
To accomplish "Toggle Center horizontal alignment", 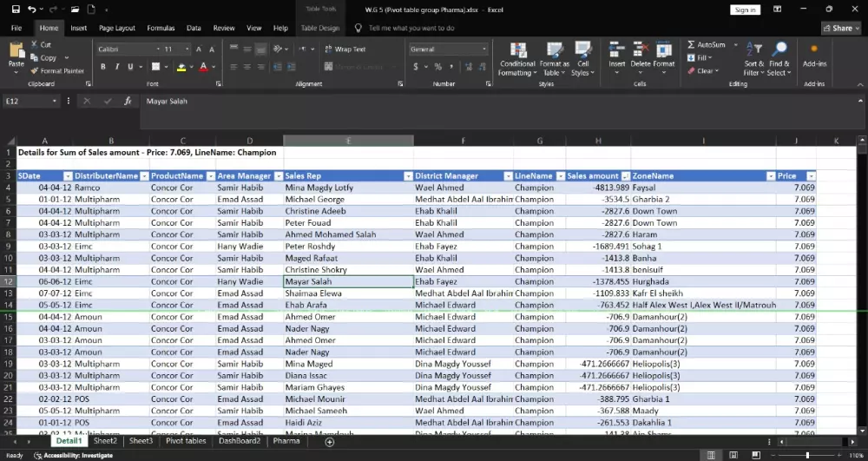I will click(247, 67).
